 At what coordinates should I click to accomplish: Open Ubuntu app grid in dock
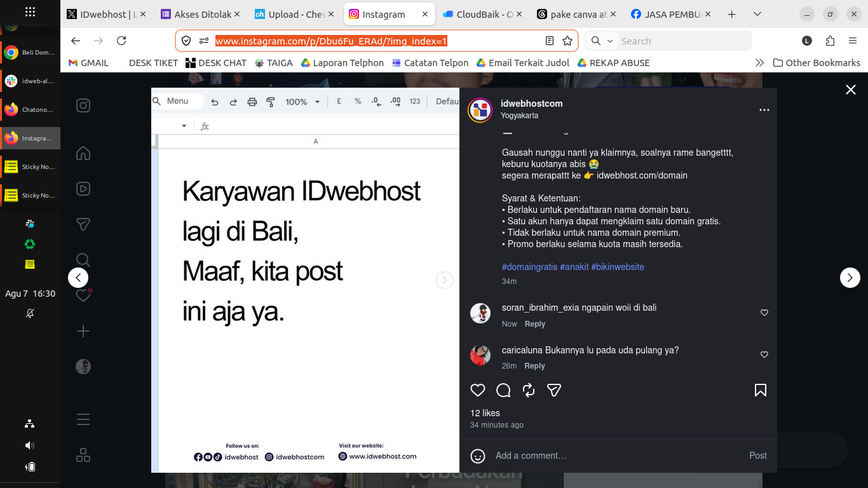coord(30,11)
